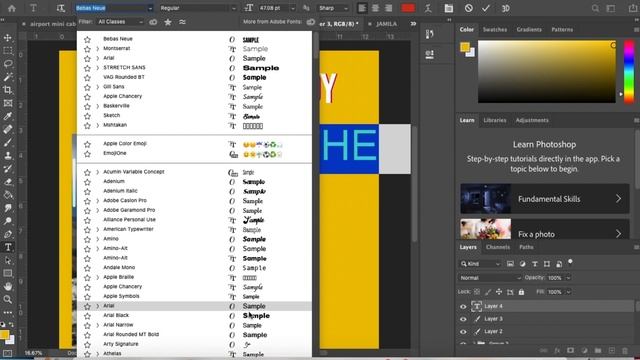This screenshot has height=360, width=640.
Task: Expand the Montserrat font family
Action: coord(98,49)
